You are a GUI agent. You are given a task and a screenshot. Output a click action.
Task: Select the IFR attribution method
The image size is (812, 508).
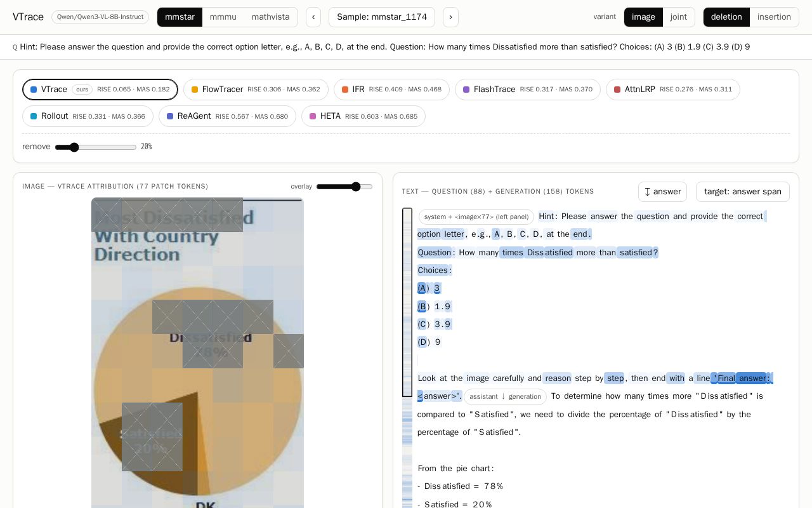pyautogui.click(x=391, y=90)
